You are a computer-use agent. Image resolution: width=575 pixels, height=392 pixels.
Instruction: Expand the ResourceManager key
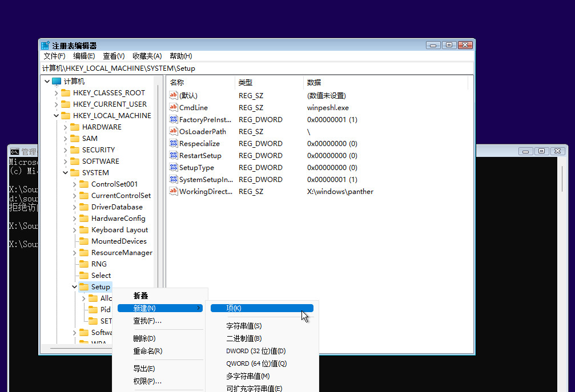tap(74, 253)
